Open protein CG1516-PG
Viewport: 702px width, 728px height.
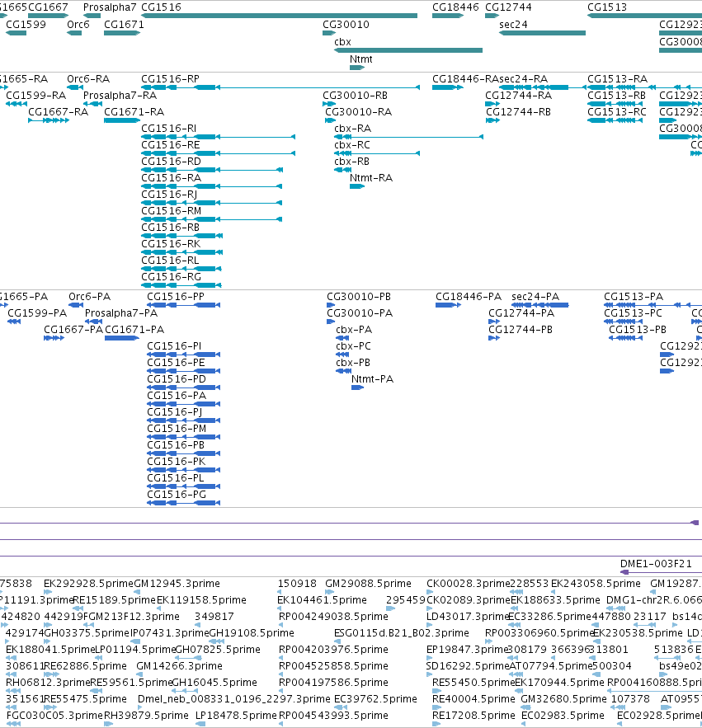[x=177, y=495]
